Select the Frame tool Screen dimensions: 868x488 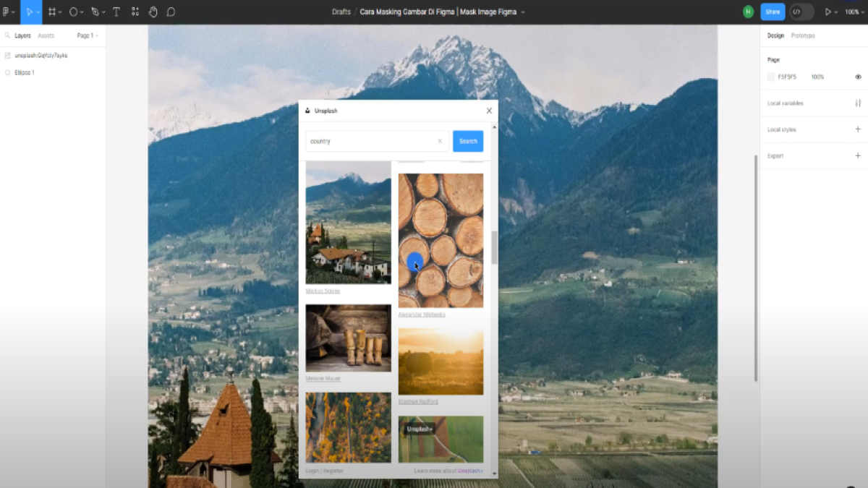point(52,12)
